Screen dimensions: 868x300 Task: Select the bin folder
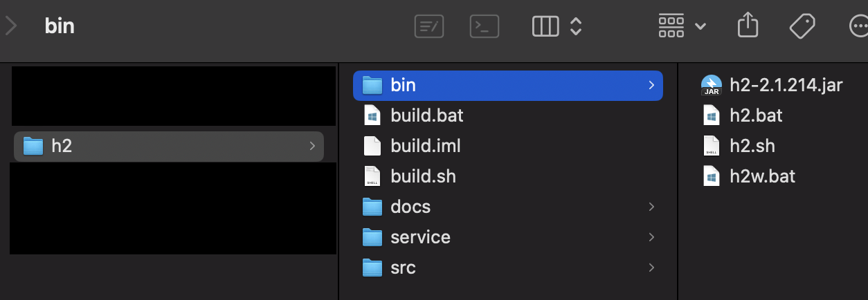[x=403, y=85]
